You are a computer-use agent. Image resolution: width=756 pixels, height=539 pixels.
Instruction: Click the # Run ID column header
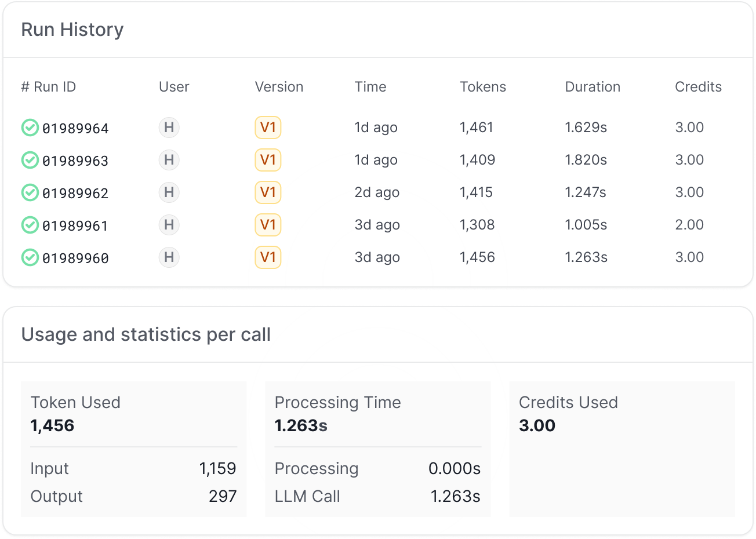49,87
